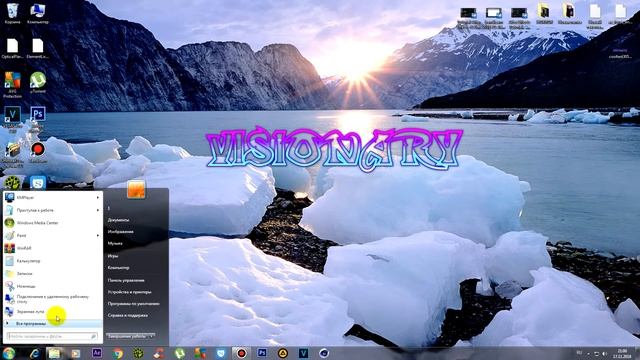Click the Windows Start orb
Image resolution: width=640 pixels, height=360 pixels.
point(9,353)
